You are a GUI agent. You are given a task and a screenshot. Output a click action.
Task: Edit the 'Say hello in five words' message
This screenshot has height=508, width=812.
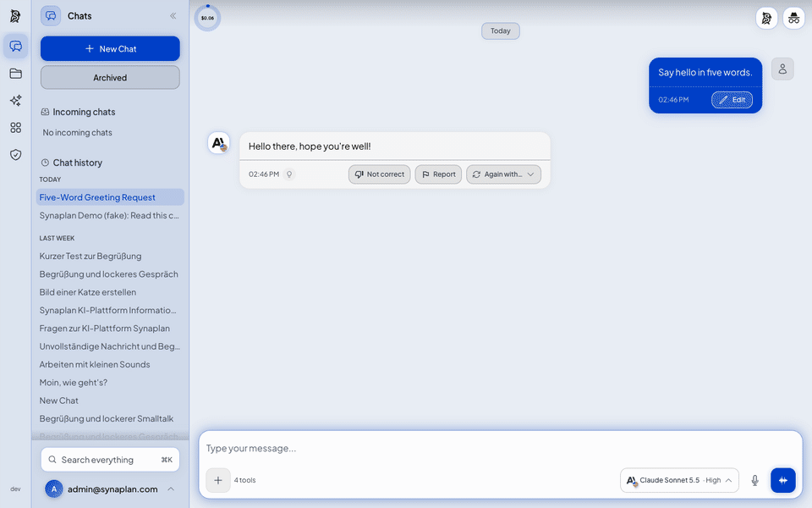coord(732,100)
